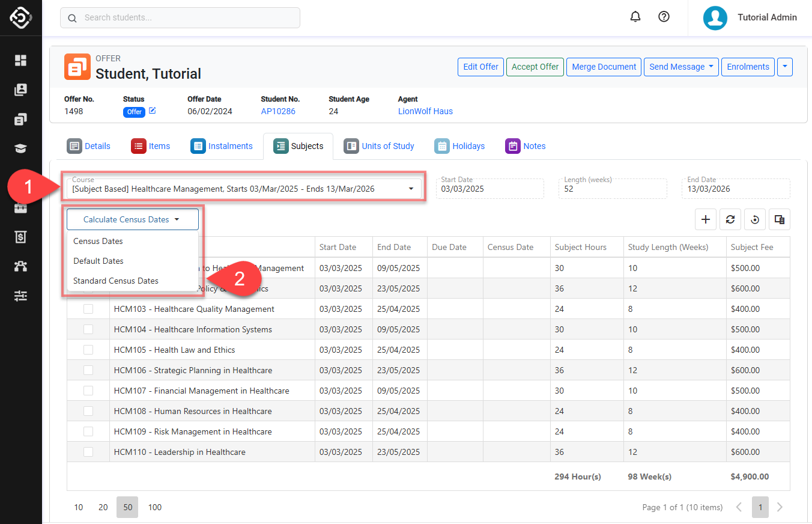Click the refresh subjects icon
Viewport: 812px width, 524px height.
[730, 219]
